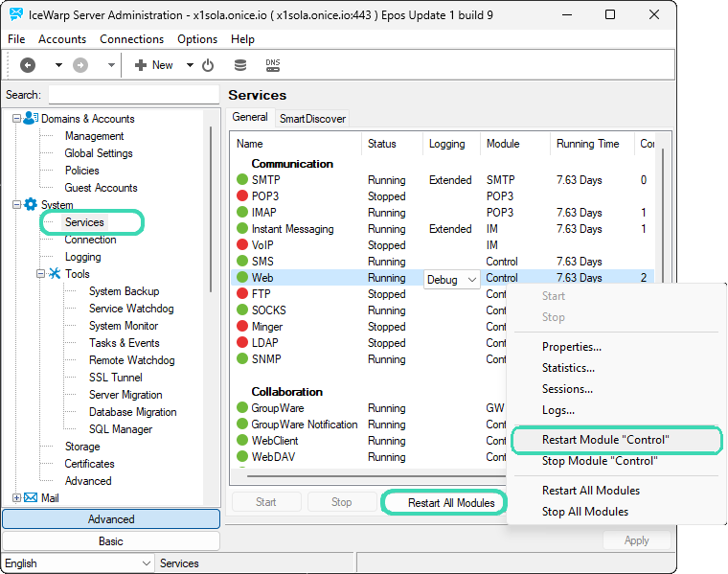Choose Restart Module "Control" menu entry
Image resolution: width=728 pixels, height=574 pixels.
click(617, 440)
